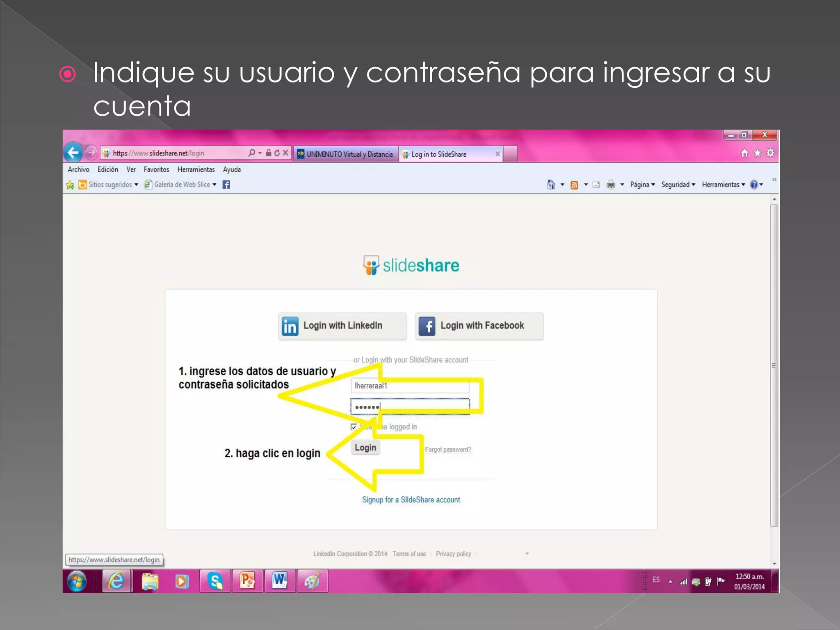
Task: Click the browser back arrow button
Action: [x=73, y=153]
